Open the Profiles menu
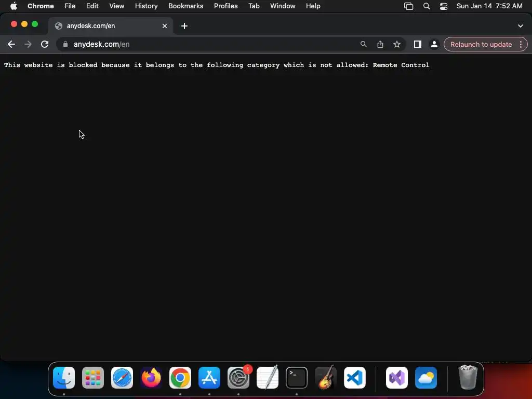This screenshot has height=399, width=532. pos(225,6)
